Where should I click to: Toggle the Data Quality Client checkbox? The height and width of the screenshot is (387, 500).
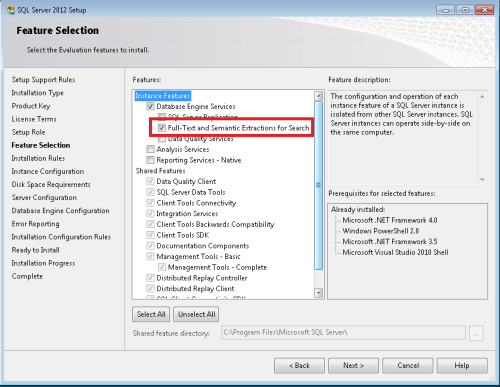click(x=150, y=181)
